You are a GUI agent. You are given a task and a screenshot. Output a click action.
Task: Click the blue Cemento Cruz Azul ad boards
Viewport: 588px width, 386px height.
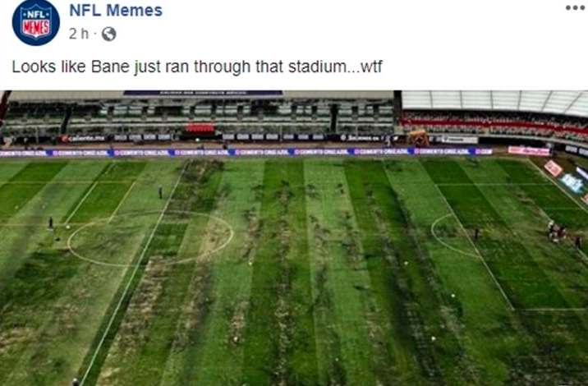tap(246, 152)
